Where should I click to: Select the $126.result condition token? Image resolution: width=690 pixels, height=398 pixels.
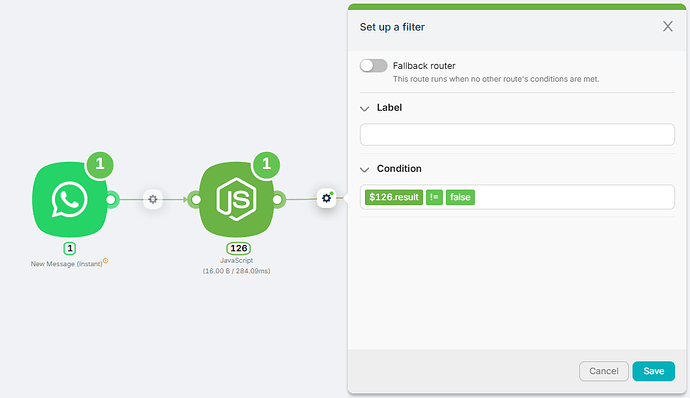[x=394, y=197]
